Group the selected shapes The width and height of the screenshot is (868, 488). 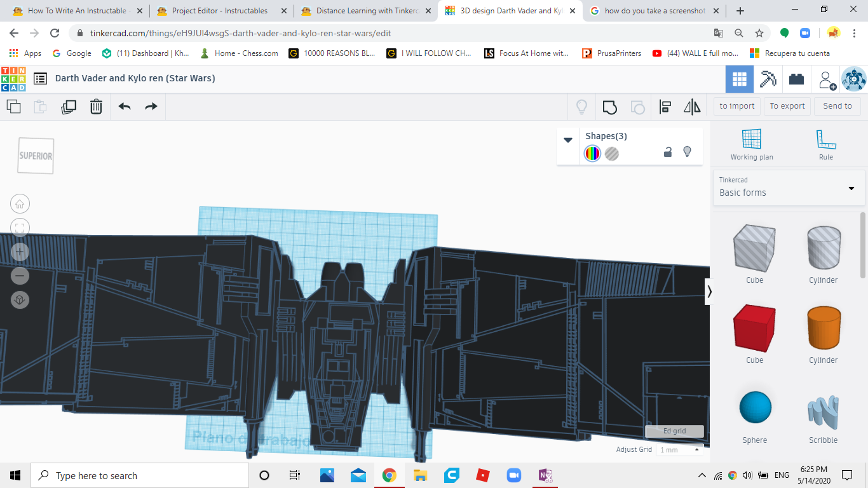(610, 107)
